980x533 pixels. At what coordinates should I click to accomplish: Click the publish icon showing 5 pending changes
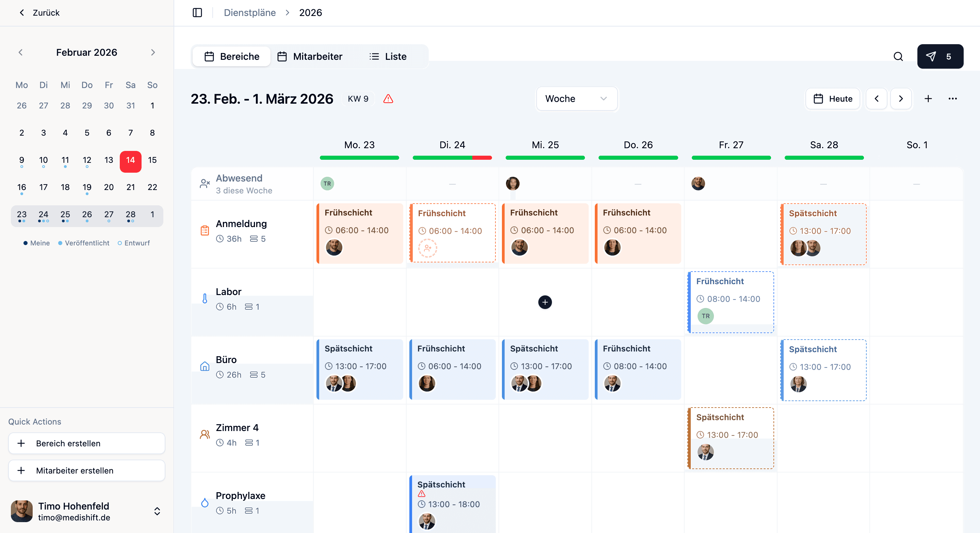click(940, 56)
